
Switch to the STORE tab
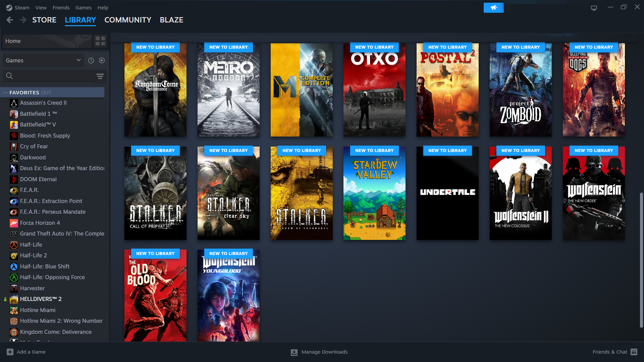click(x=44, y=20)
